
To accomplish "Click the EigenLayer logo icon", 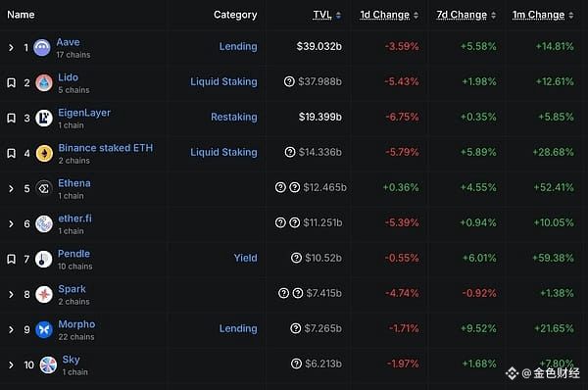I will coord(44,118).
